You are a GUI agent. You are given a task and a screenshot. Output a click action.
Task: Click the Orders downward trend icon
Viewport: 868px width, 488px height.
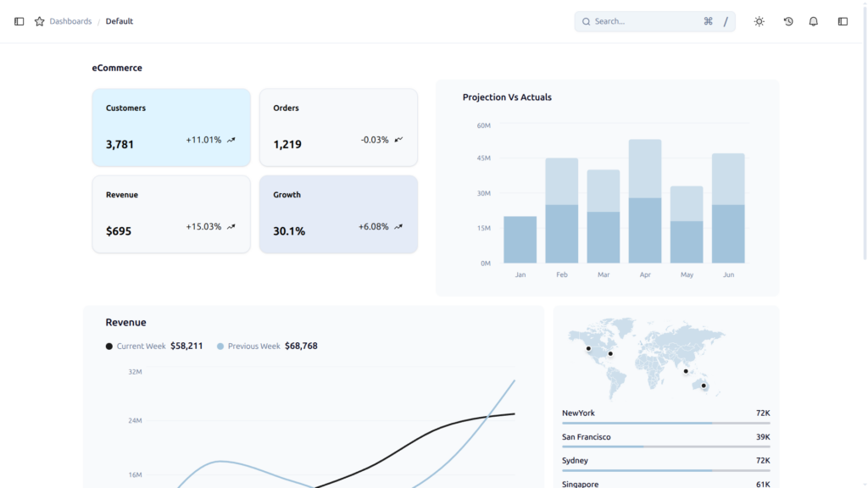pos(398,140)
